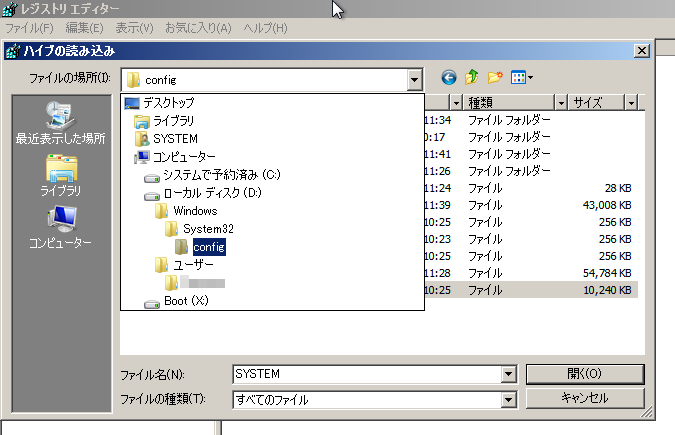Screen dimensions: 675x435
Task: Expand the file name dropdown
Action: point(507,374)
